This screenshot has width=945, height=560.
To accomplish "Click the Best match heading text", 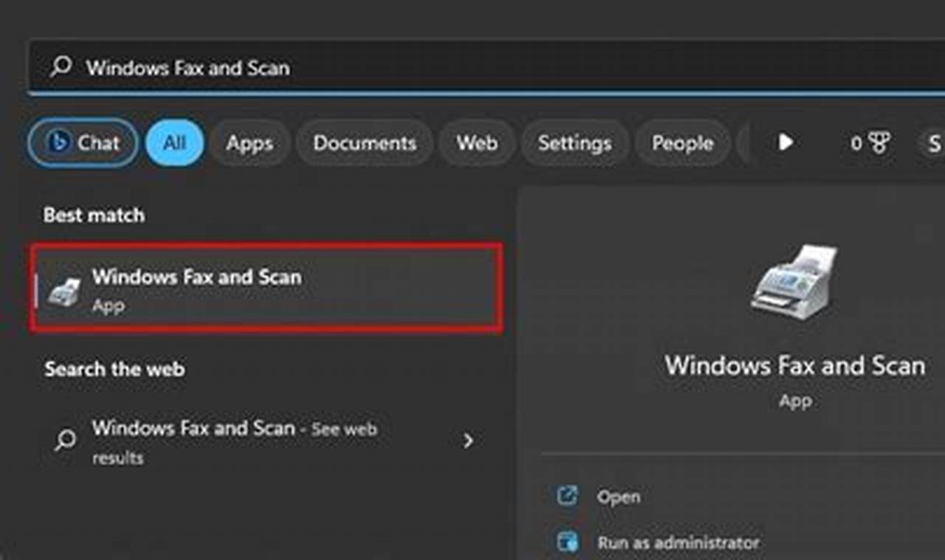I will click(94, 215).
